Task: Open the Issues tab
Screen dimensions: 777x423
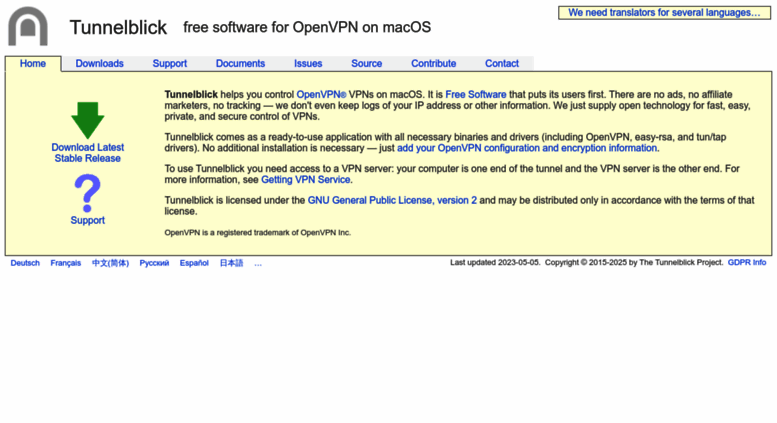Action: [308, 63]
